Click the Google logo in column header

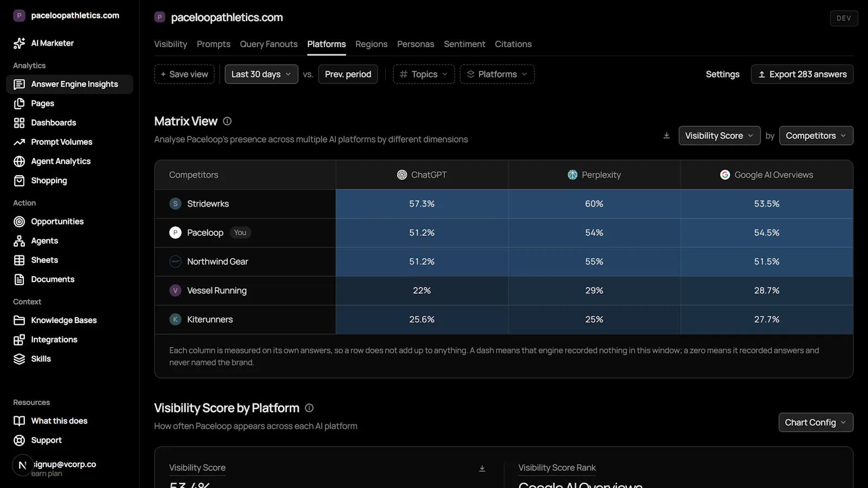pos(725,175)
